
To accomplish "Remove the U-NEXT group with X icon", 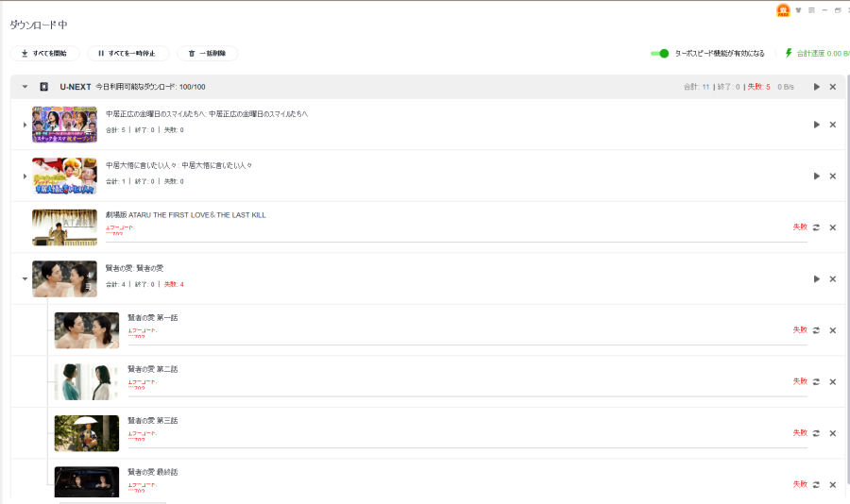I will click(x=833, y=87).
